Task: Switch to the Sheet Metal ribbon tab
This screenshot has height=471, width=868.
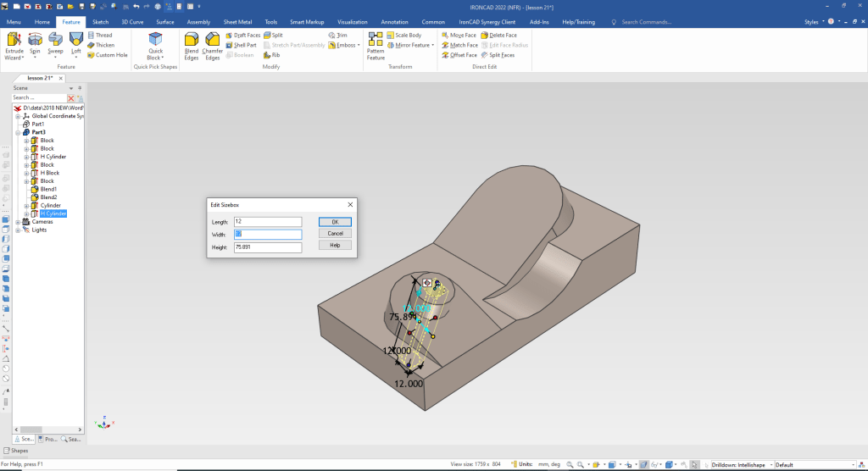Action: click(x=236, y=21)
